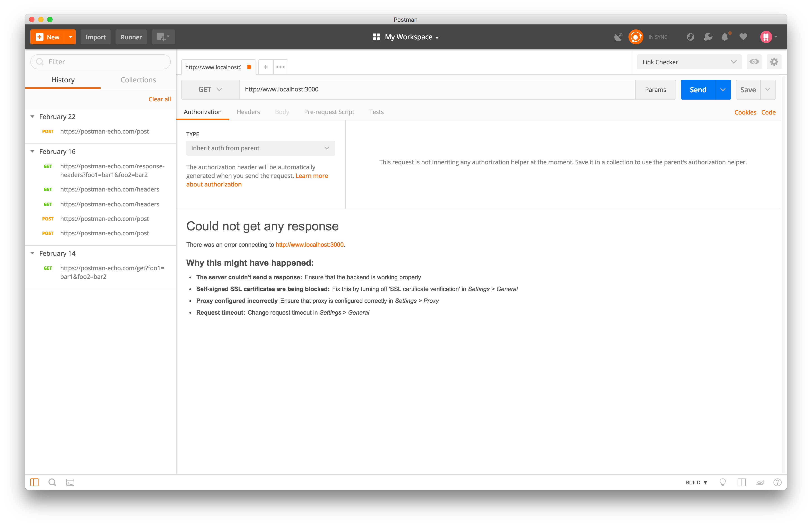Screen dimensions: 812x526
Task: Open the notifications bell
Action: tap(725, 37)
